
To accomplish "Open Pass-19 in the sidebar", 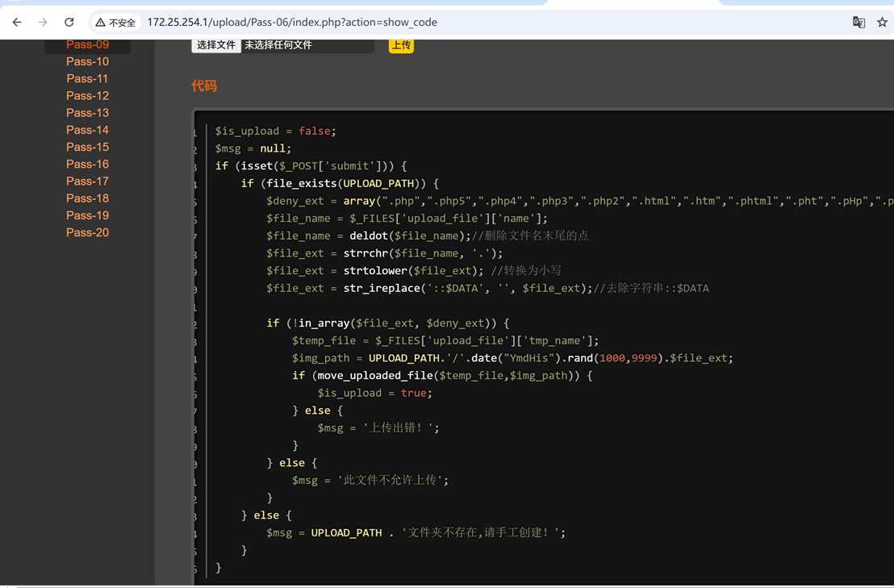I will pyautogui.click(x=87, y=215).
